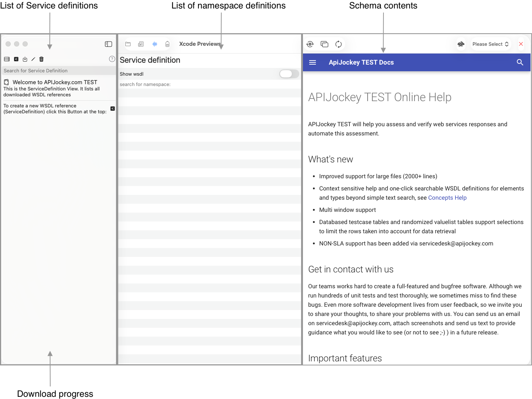Start a search with the magnifier in docs header
532x399 pixels.
(520, 62)
